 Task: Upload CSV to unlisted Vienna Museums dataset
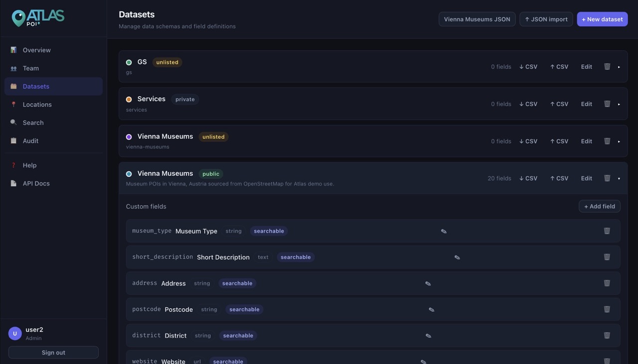559,141
